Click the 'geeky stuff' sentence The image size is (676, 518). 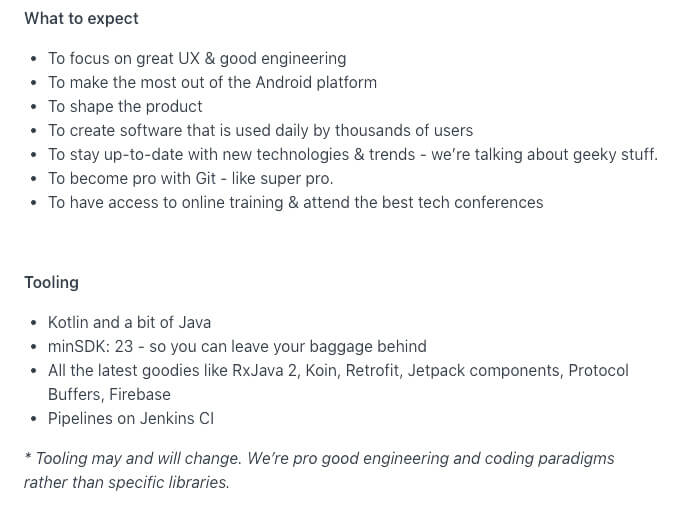[x=353, y=155]
